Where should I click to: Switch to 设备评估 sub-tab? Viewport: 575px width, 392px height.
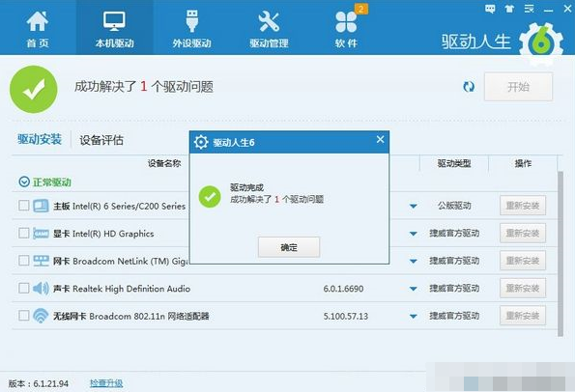pyautogui.click(x=101, y=140)
